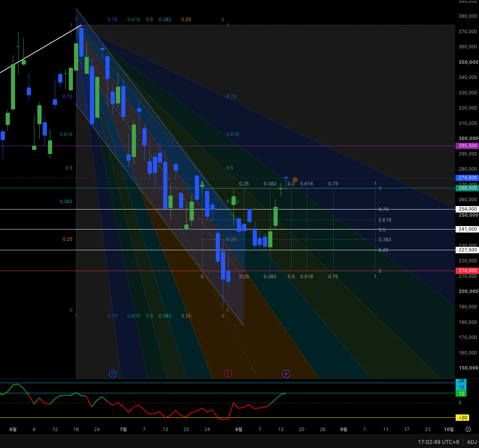Click the 9월 date label
The image size is (479, 448).
point(344,429)
